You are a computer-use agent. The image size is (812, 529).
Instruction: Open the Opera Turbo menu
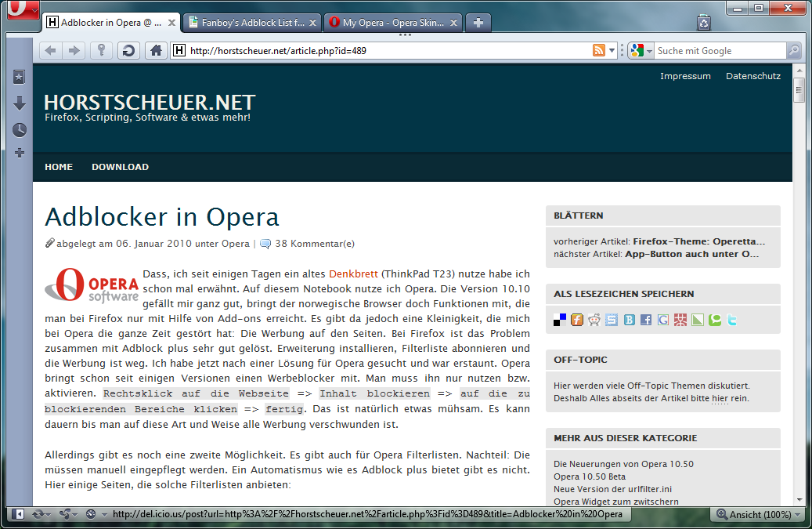click(x=96, y=514)
